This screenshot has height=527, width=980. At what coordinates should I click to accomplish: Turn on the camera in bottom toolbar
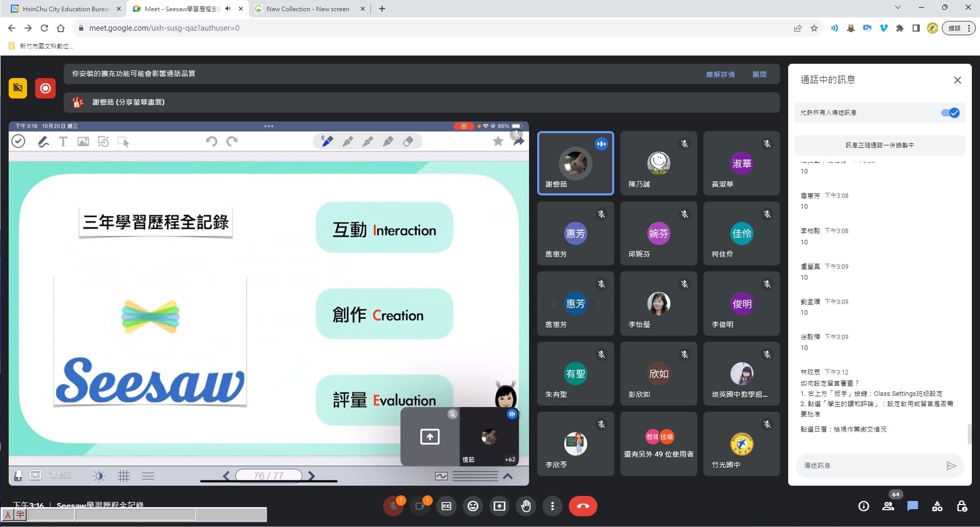point(420,506)
